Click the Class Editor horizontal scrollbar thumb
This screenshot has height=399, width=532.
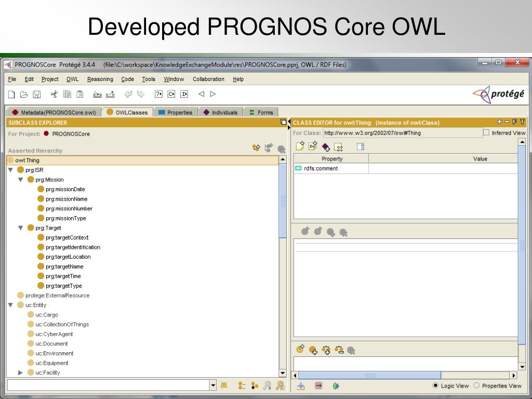click(x=370, y=375)
